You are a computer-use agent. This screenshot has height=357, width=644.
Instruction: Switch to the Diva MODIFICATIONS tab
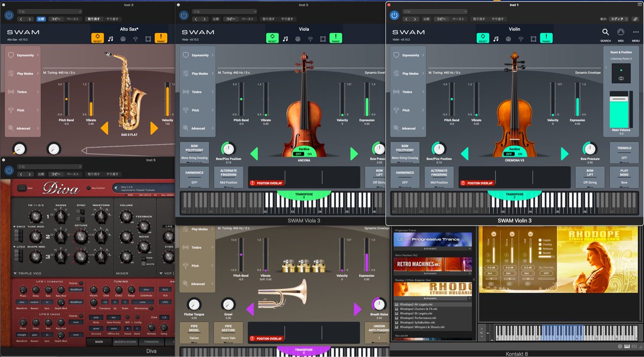tap(126, 341)
